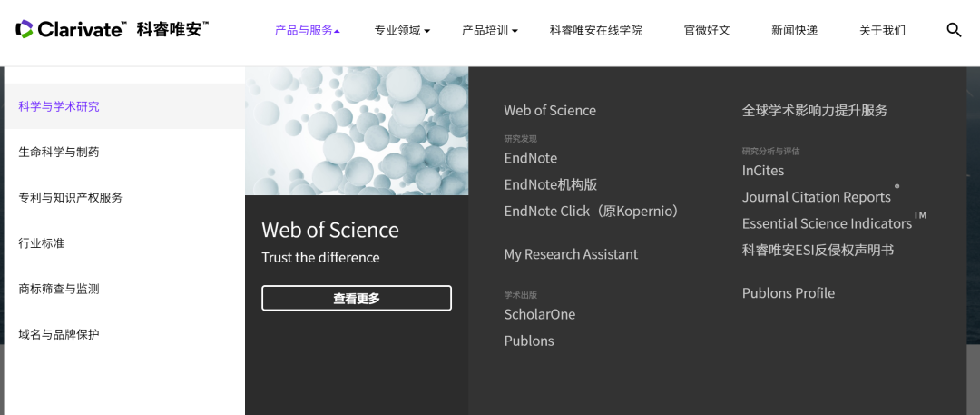Navigate to 关于我们
Viewport: 980px width, 415px height.
point(882,30)
